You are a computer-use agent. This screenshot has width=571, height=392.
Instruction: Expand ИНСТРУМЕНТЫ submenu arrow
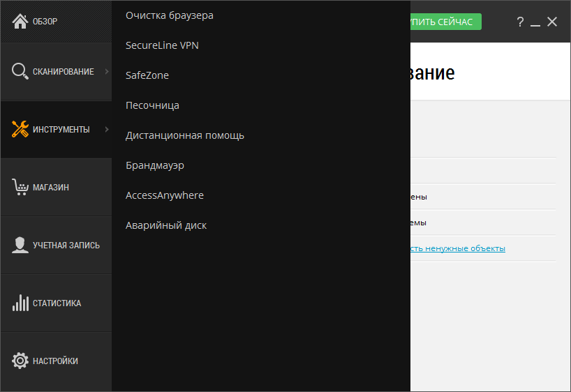point(107,129)
